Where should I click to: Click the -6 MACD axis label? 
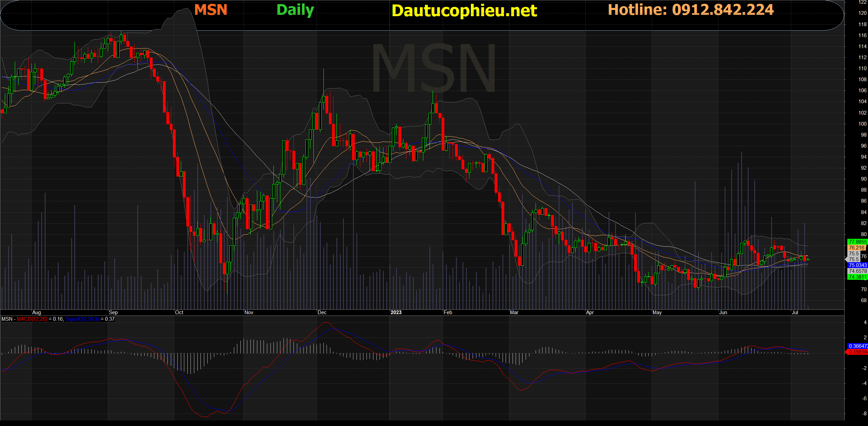point(864,398)
